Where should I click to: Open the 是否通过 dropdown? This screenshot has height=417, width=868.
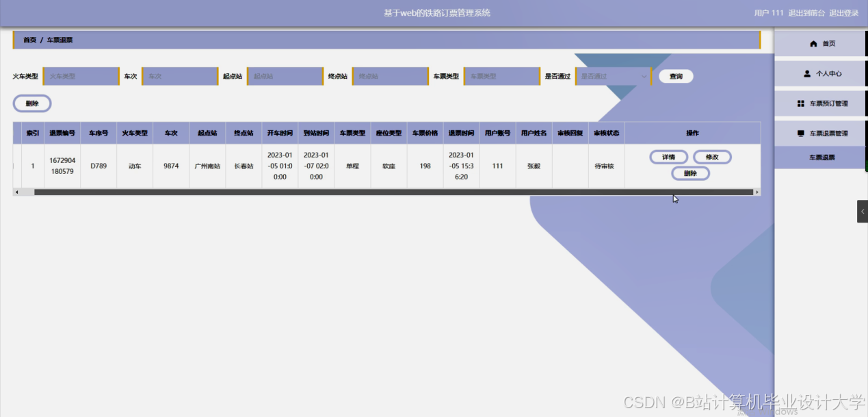pos(614,76)
